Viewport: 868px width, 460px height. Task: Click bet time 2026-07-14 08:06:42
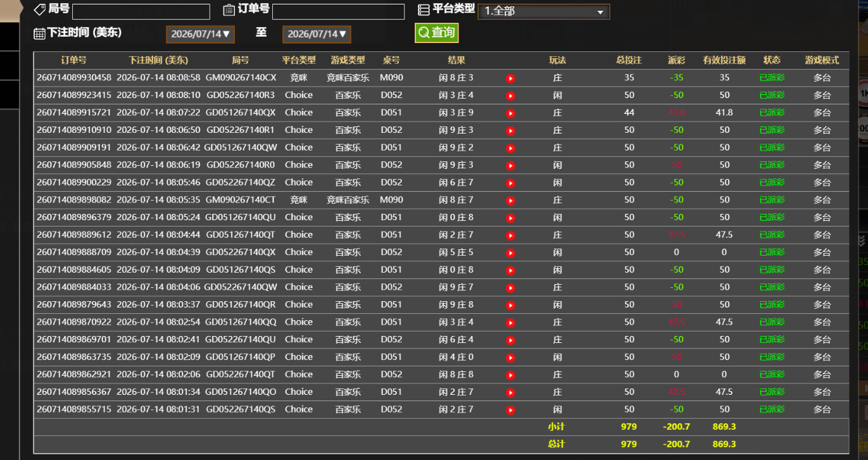(158, 147)
